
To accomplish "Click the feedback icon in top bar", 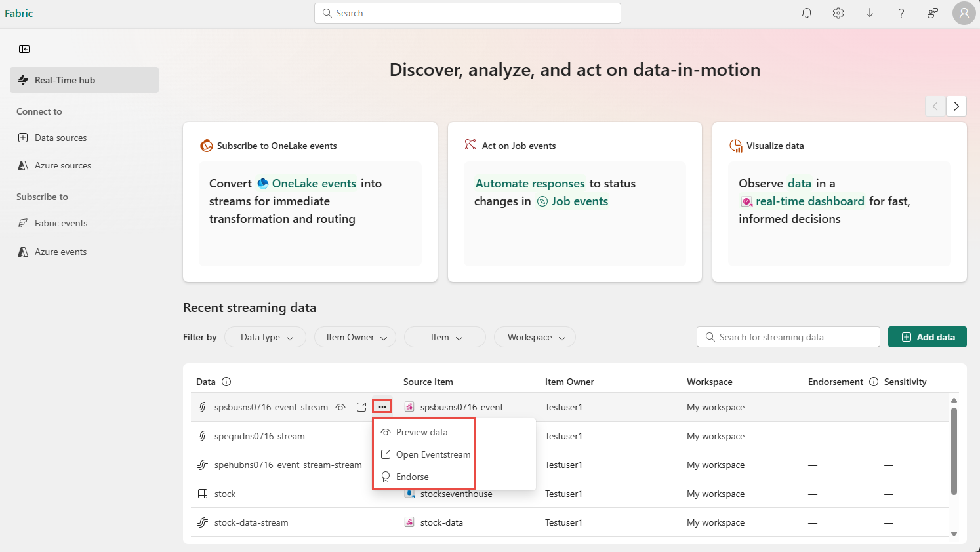I will coord(933,13).
